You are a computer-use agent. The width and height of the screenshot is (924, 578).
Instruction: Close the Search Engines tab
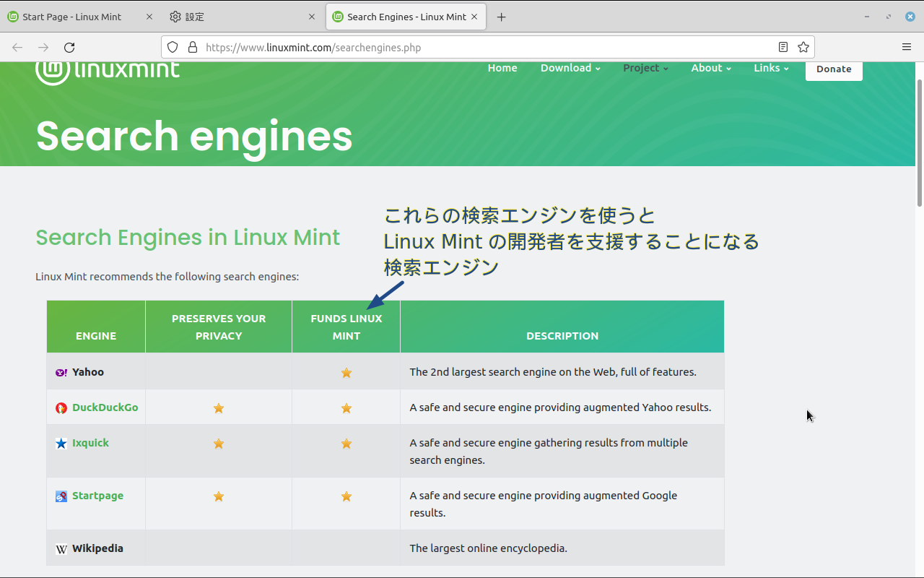point(476,17)
